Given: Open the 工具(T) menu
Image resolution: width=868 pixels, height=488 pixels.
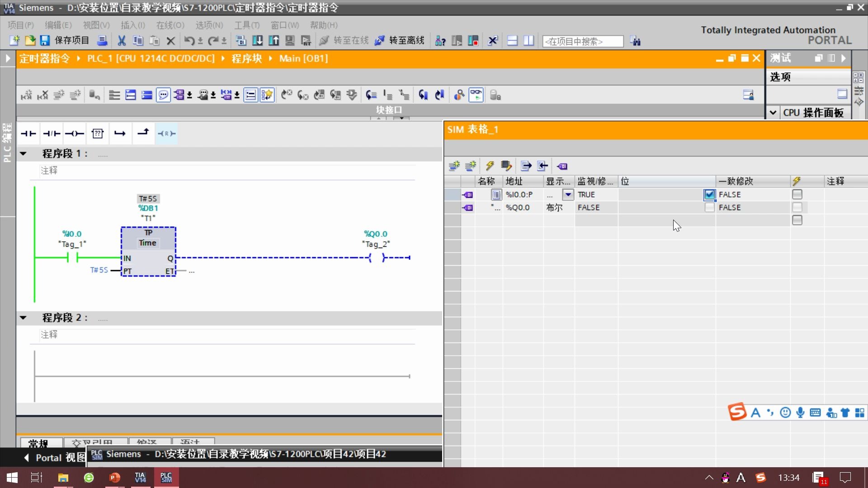Looking at the screenshot, I should (x=247, y=25).
